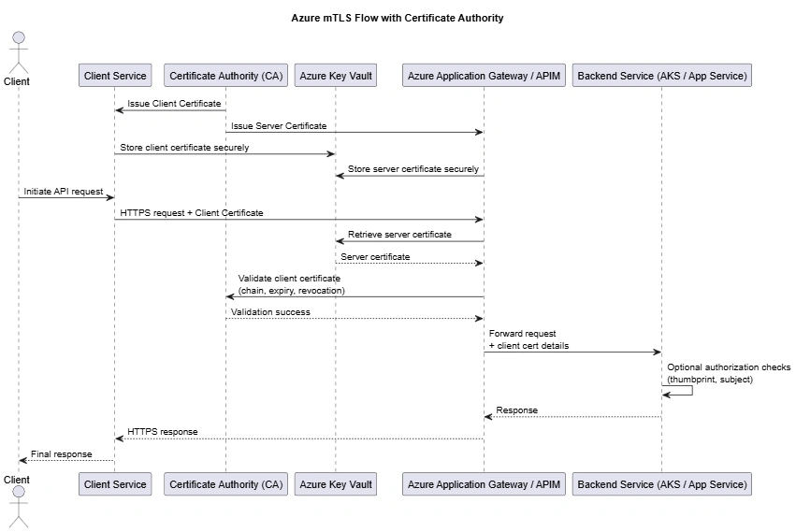This screenshot has width=796, height=532.
Task: Click the top Backend Service (AKS / App Service) box
Action: point(662,76)
